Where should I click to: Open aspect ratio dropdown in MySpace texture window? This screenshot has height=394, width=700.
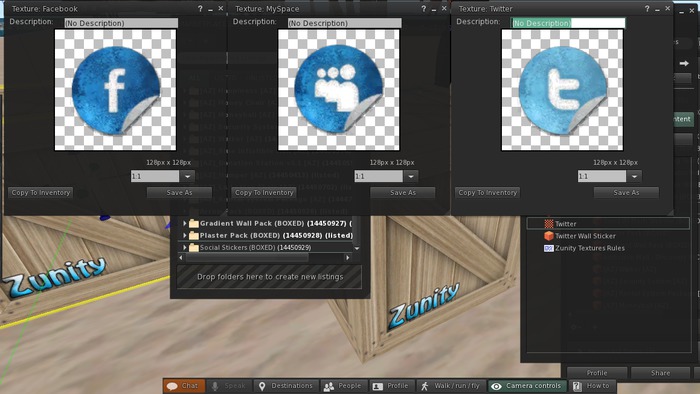[x=411, y=176]
